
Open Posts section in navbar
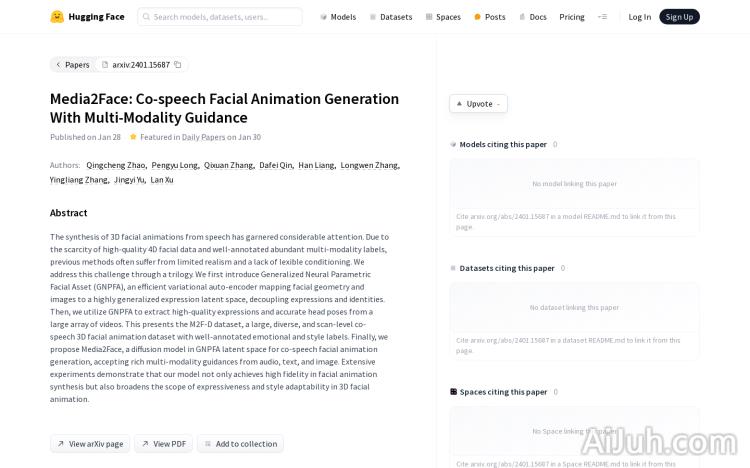click(489, 17)
